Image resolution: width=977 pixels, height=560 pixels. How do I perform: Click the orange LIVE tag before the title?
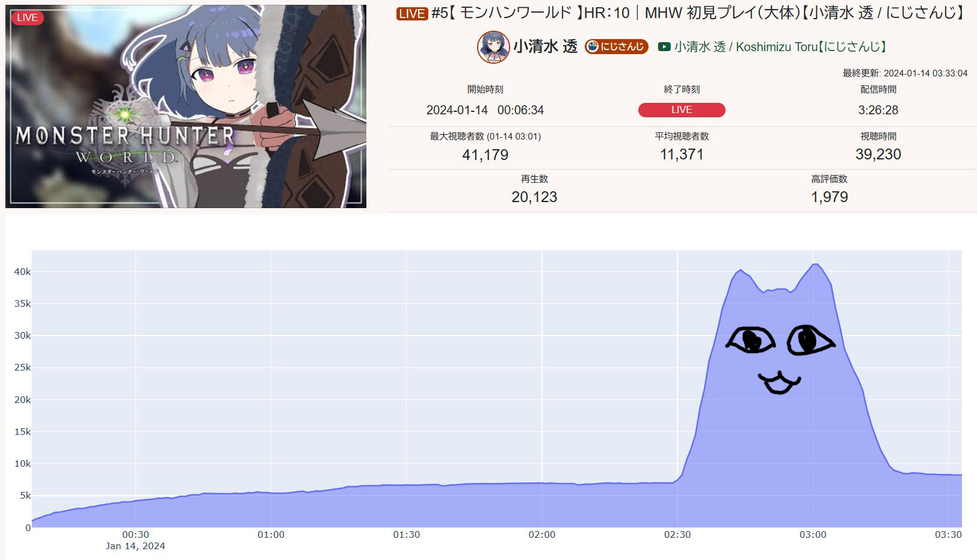click(x=411, y=13)
